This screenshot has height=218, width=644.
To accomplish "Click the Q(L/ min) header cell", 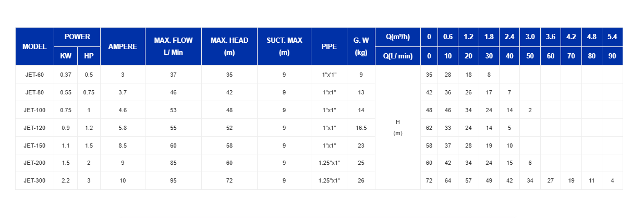I will 397,56.
